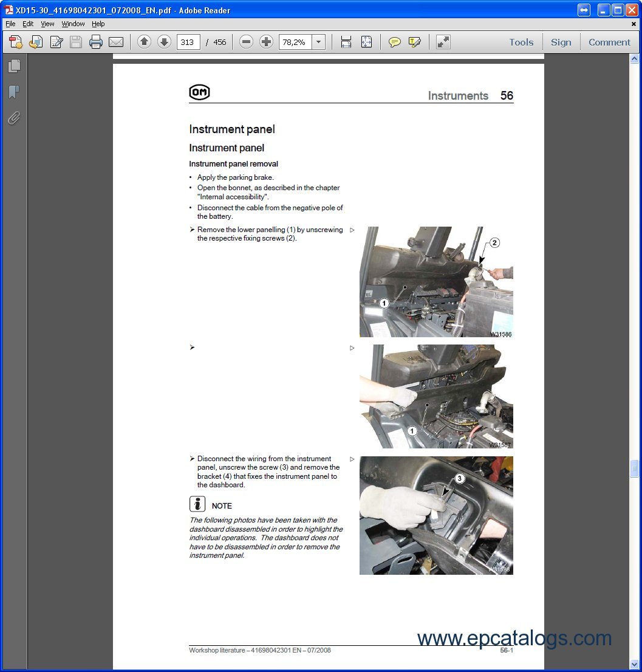Click the lower panelling photo W31586
The width and height of the screenshot is (642, 672).
pyautogui.click(x=436, y=282)
